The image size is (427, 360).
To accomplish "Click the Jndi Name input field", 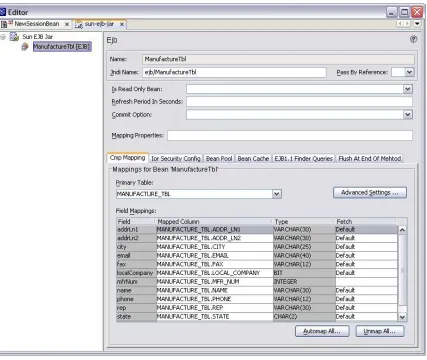I will point(234,72).
